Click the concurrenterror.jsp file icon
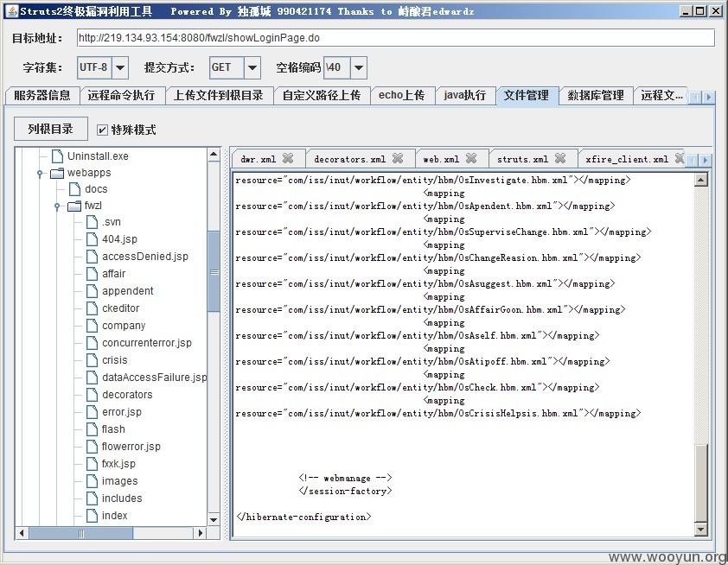728x565 pixels. pyautogui.click(x=92, y=343)
